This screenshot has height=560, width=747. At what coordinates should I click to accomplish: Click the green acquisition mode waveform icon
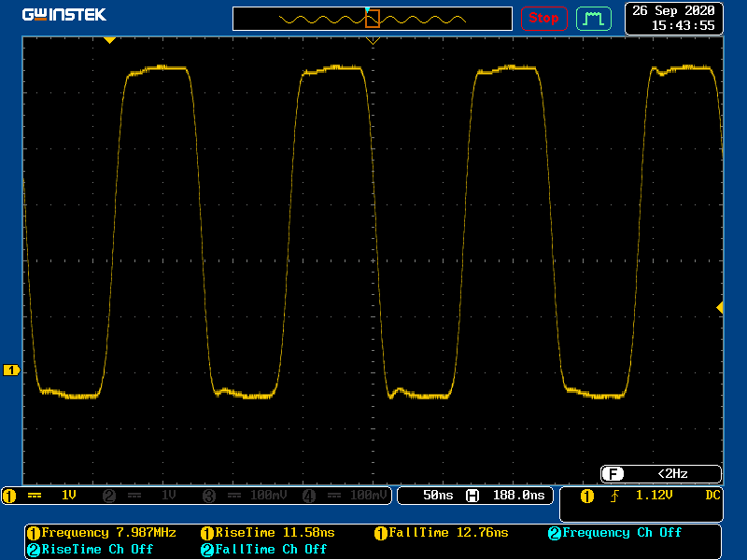point(593,18)
